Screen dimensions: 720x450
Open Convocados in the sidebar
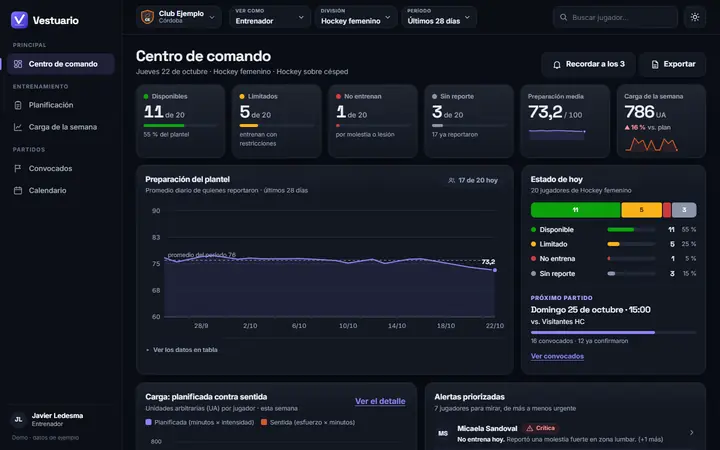coord(61,169)
